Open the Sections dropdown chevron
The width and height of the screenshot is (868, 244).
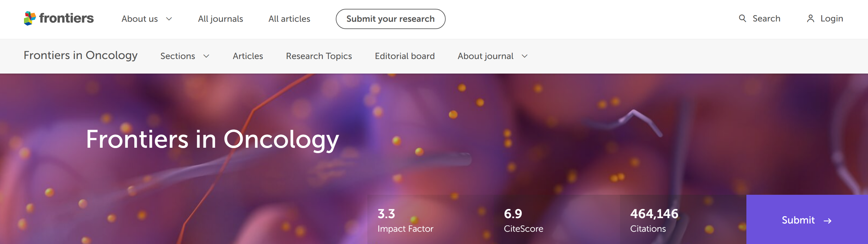pyautogui.click(x=206, y=56)
